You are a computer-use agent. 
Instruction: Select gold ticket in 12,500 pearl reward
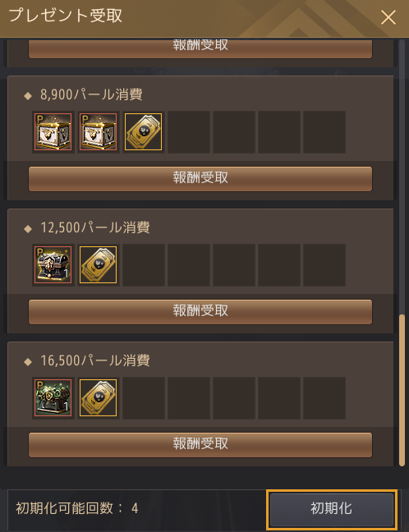click(98, 265)
